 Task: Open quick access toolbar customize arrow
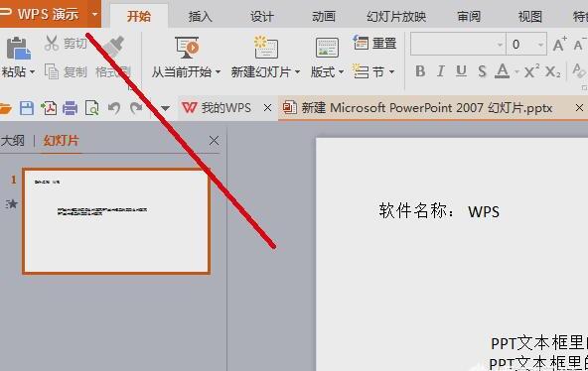pos(165,108)
